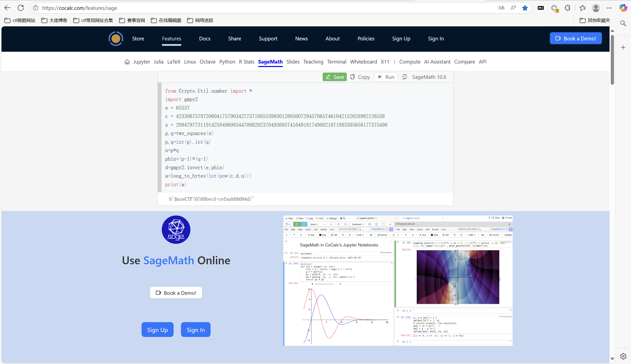Switch to the Whiteboard feature tab
The image size is (631, 364).
tap(363, 62)
